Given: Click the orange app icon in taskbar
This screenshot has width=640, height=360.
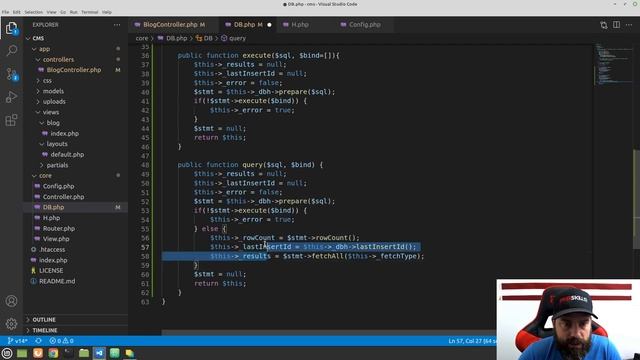Looking at the screenshot, I should tap(38, 353).
